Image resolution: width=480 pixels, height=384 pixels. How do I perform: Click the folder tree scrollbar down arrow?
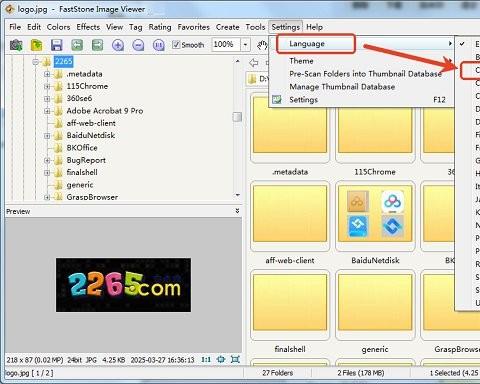237,195
